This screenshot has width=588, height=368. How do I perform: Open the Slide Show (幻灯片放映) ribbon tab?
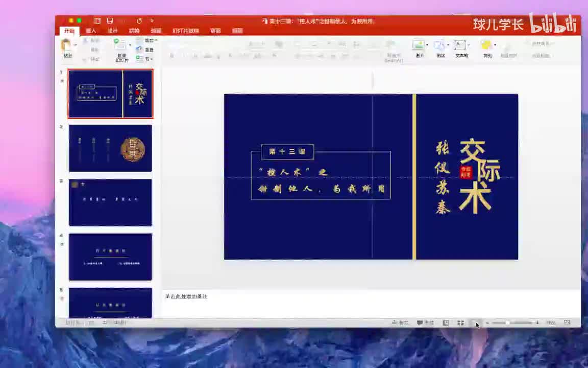tap(186, 31)
